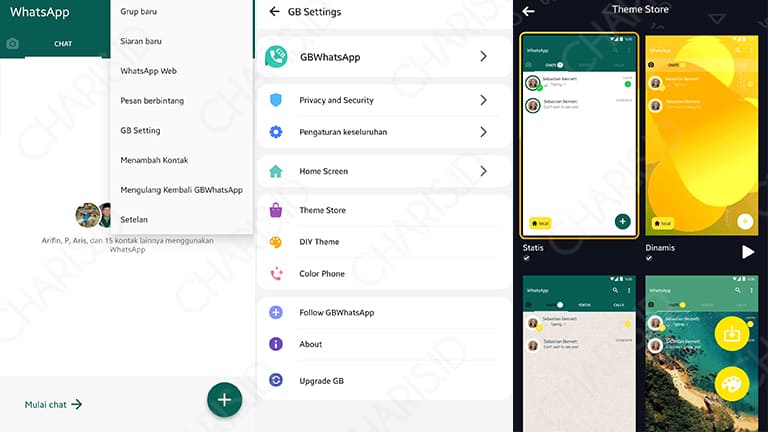Tap the Color Phone handset icon

tap(276, 273)
